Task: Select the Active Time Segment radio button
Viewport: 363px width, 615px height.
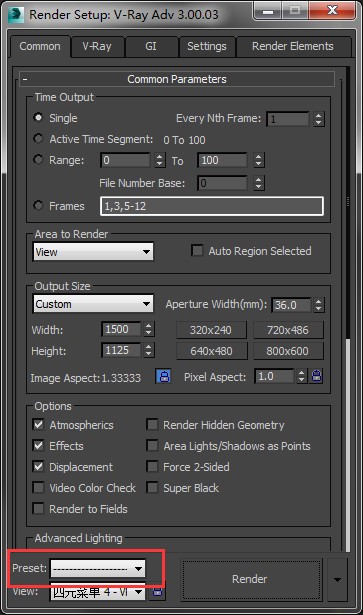Action: pyautogui.click(x=38, y=139)
